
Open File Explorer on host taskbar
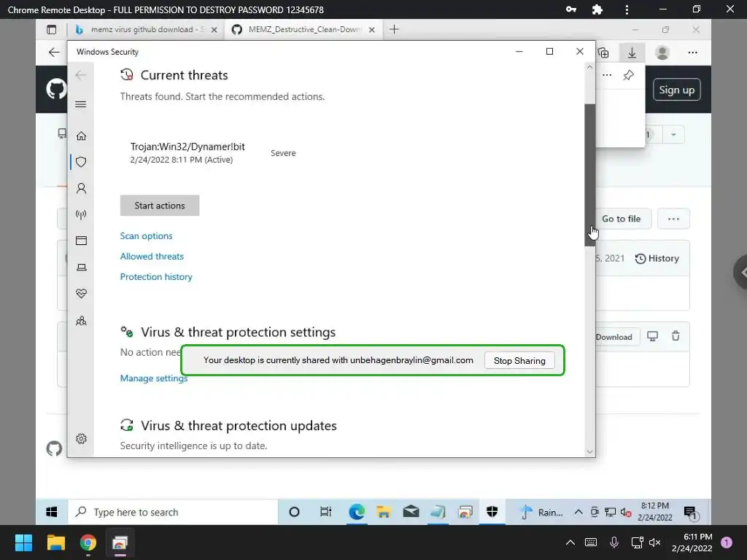coord(55,542)
